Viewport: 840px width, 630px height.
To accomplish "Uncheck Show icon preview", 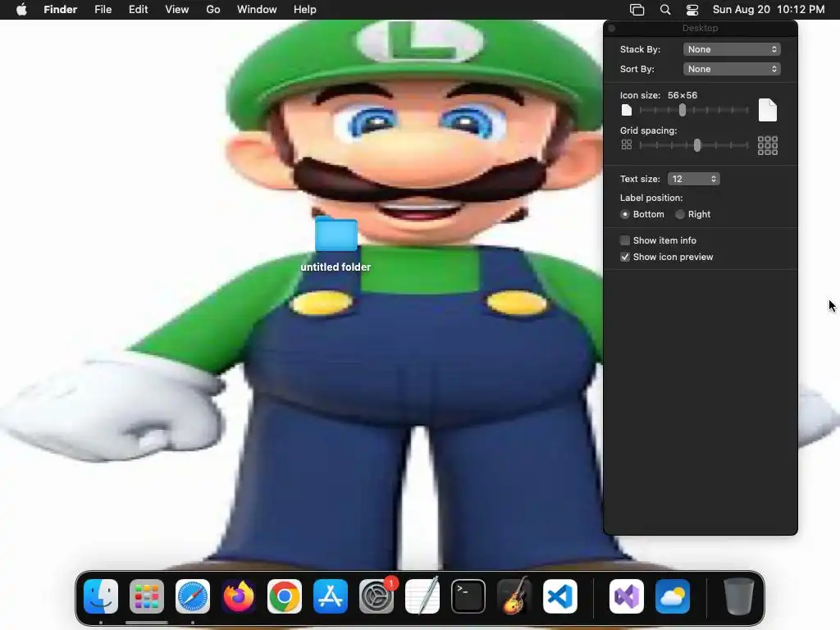I will pos(624,257).
